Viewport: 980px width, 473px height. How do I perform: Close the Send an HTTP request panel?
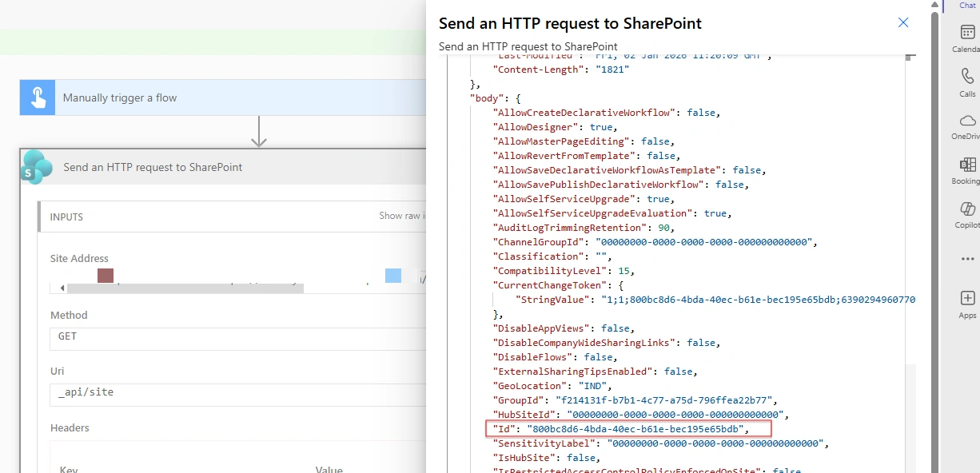[x=903, y=23]
